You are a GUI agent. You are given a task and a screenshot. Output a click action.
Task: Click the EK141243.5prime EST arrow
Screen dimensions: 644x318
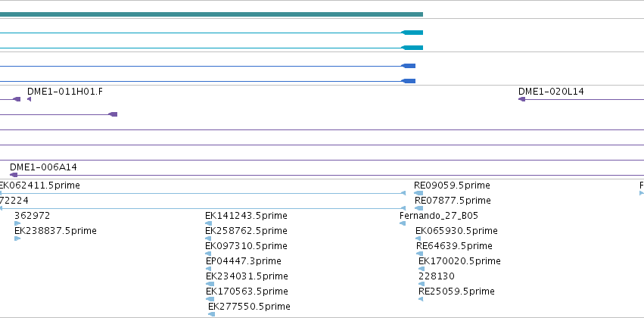[x=208, y=223]
